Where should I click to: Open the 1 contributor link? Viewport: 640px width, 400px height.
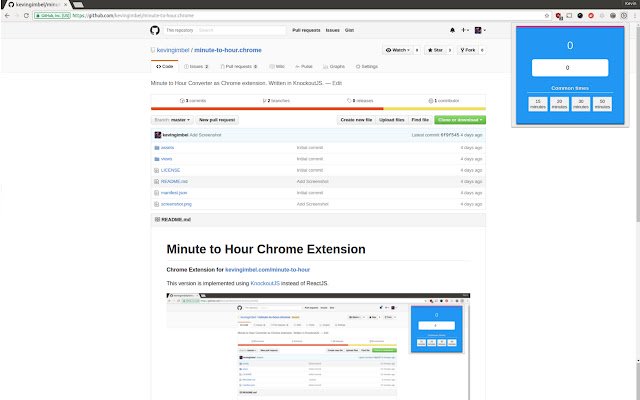444,101
